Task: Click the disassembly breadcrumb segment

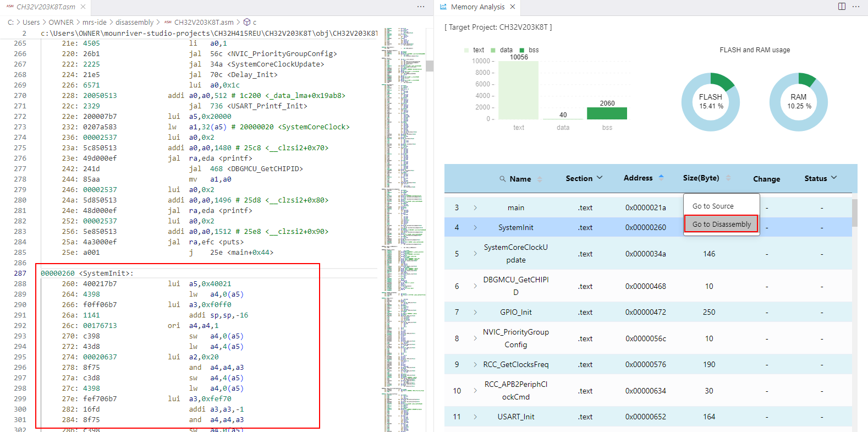Action: click(135, 23)
